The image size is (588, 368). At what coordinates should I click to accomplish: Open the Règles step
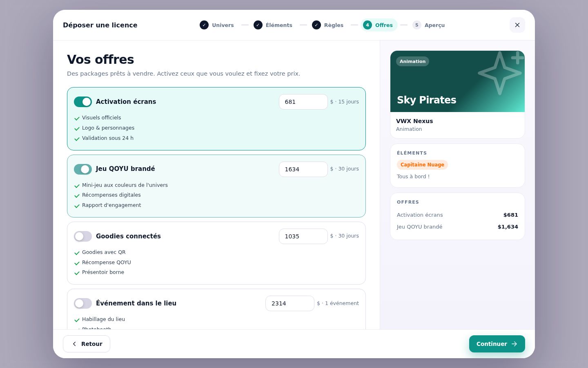pos(327,25)
